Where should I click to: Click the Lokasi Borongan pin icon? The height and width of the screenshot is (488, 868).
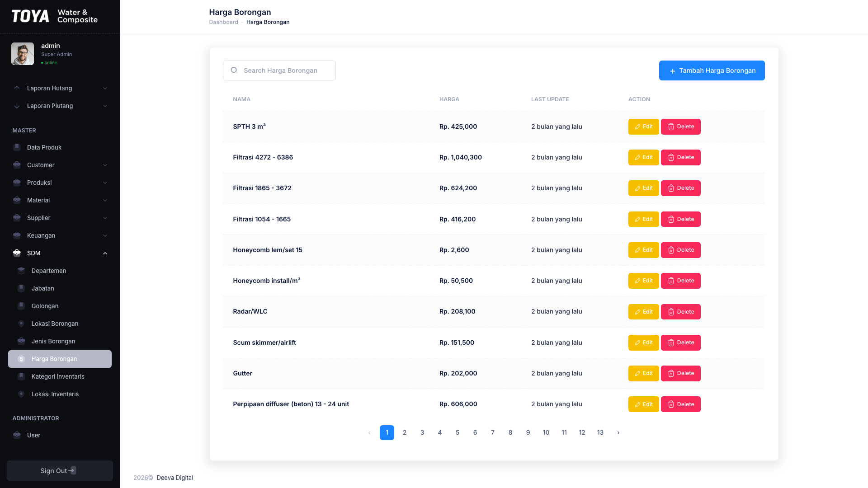tap(21, 324)
